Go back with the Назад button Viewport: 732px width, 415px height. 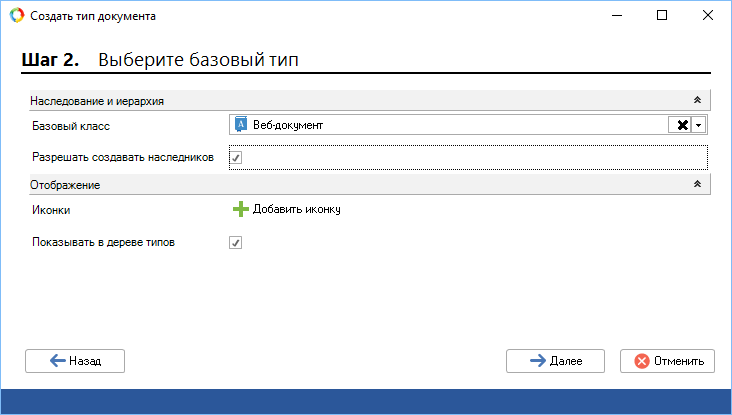pos(75,361)
